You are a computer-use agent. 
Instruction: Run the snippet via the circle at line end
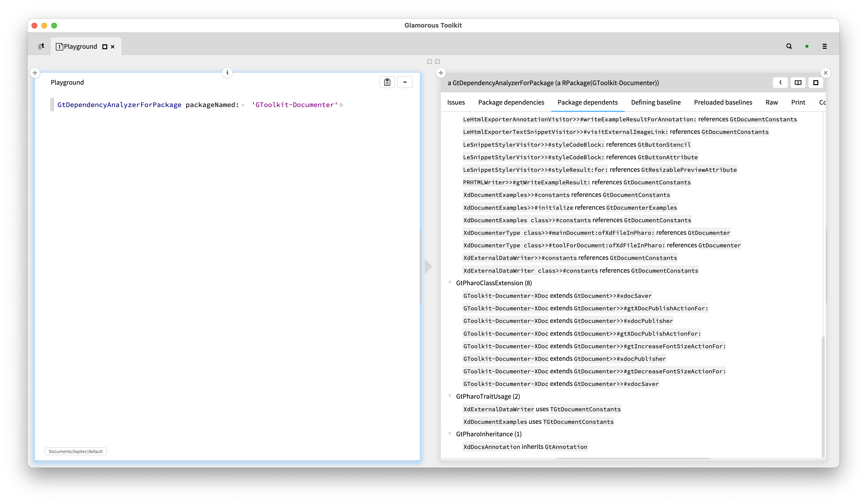[x=341, y=105]
